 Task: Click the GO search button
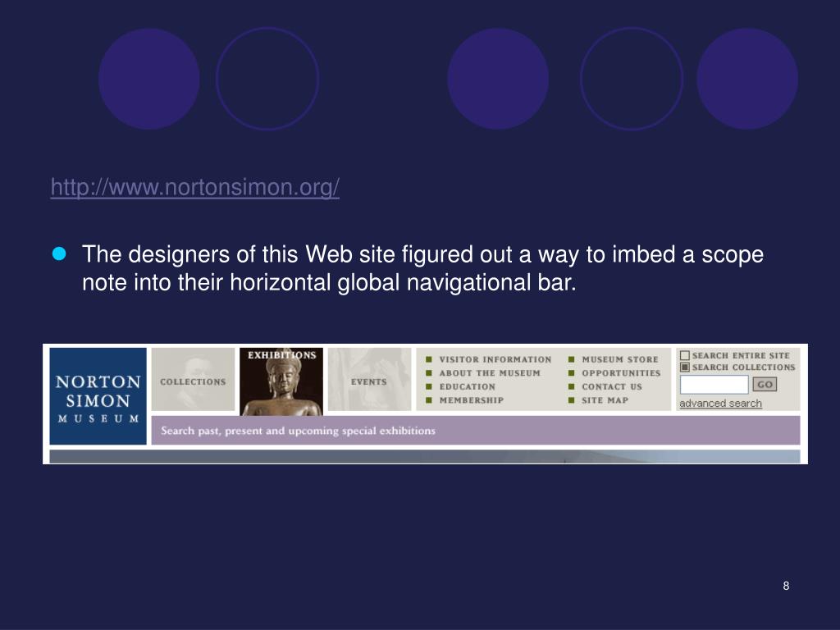765,384
